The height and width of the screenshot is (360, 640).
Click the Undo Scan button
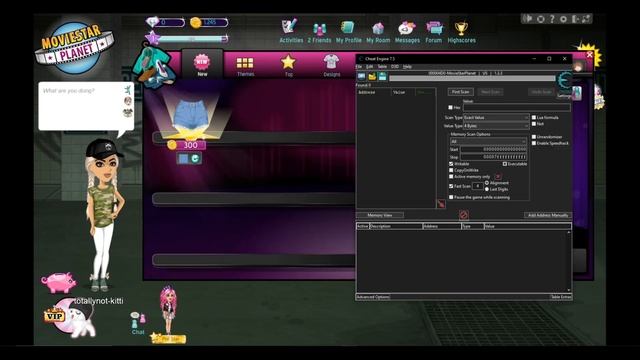(x=542, y=92)
